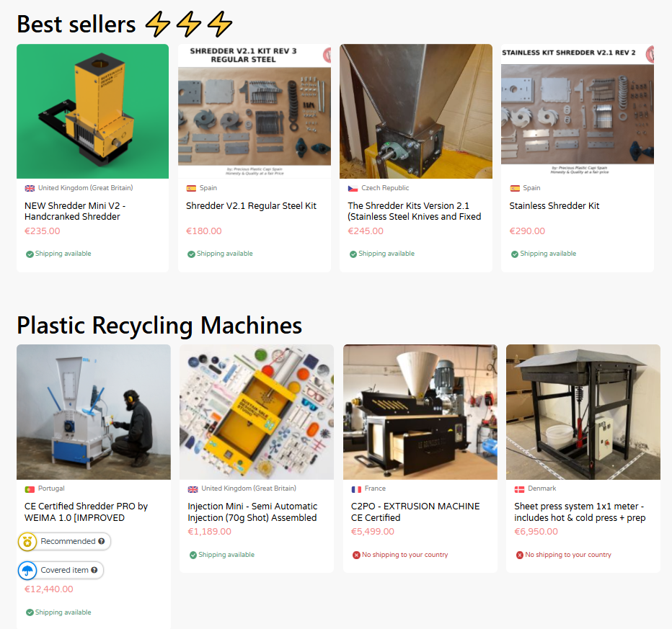Click the Denmark flag icon
The width and height of the screenshot is (672, 629).
pos(519,489)
